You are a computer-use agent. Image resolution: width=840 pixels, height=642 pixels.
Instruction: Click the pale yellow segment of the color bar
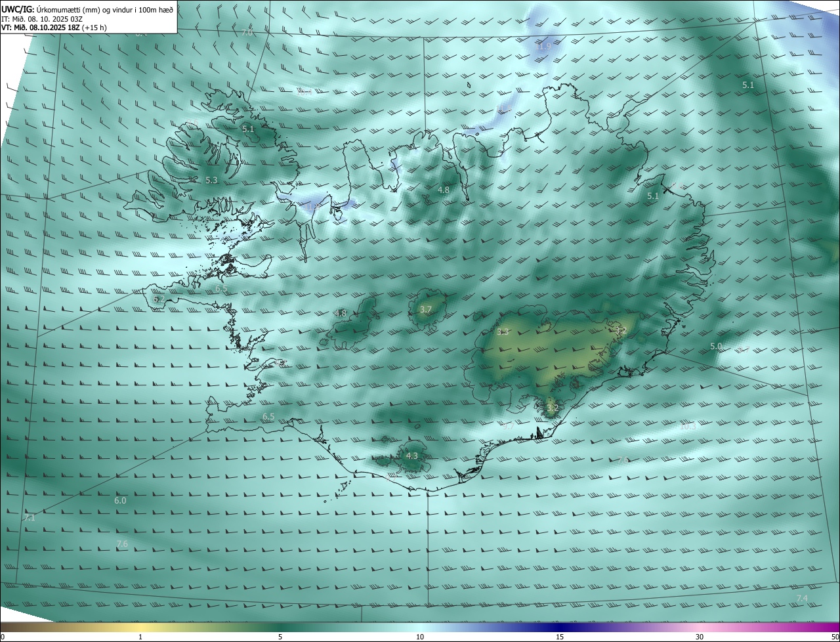(140, 627)
